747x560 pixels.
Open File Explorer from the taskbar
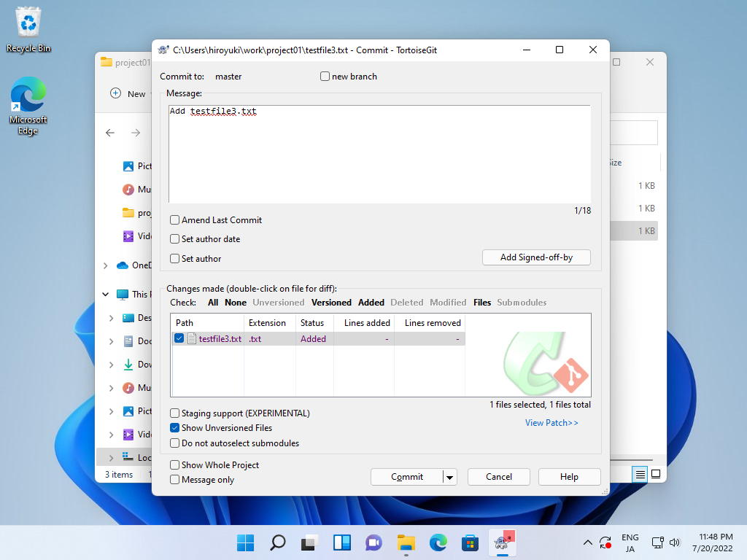(406, 542)
